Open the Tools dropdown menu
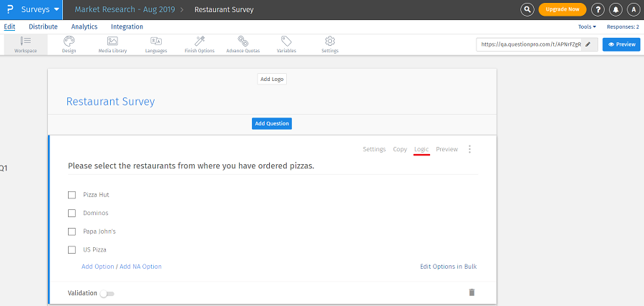The width and height of the screenshot is (644, 306). pyautogui.click(x=587, y=27)
